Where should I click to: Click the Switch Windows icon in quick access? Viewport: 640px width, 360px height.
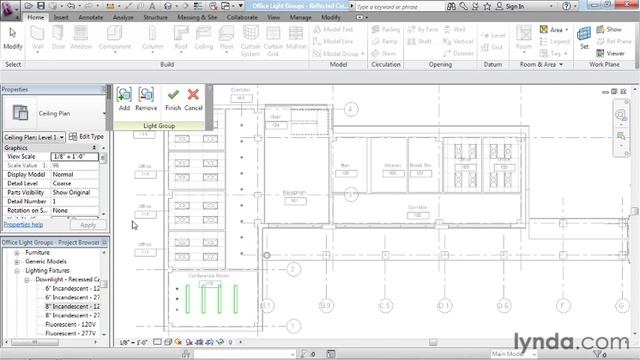click(x=226, y=6)
